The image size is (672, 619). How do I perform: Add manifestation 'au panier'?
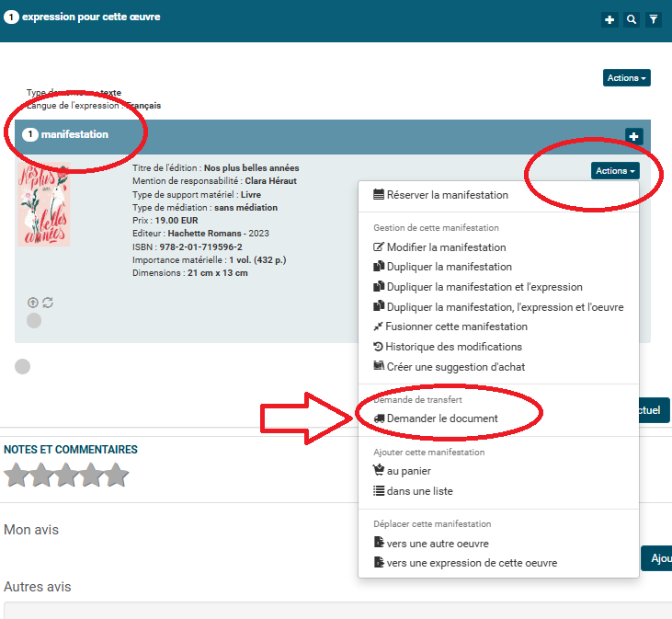coord(408,471)
